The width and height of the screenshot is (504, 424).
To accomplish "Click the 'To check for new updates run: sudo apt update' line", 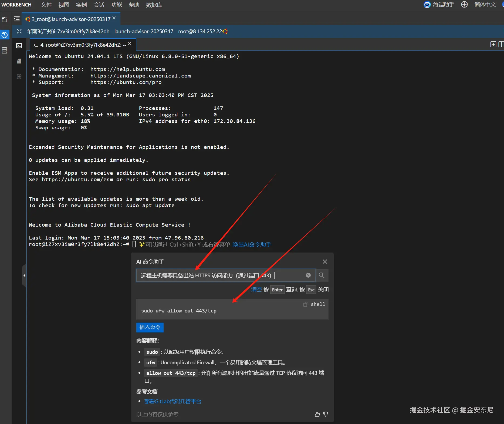I will [x=102, y=206].
